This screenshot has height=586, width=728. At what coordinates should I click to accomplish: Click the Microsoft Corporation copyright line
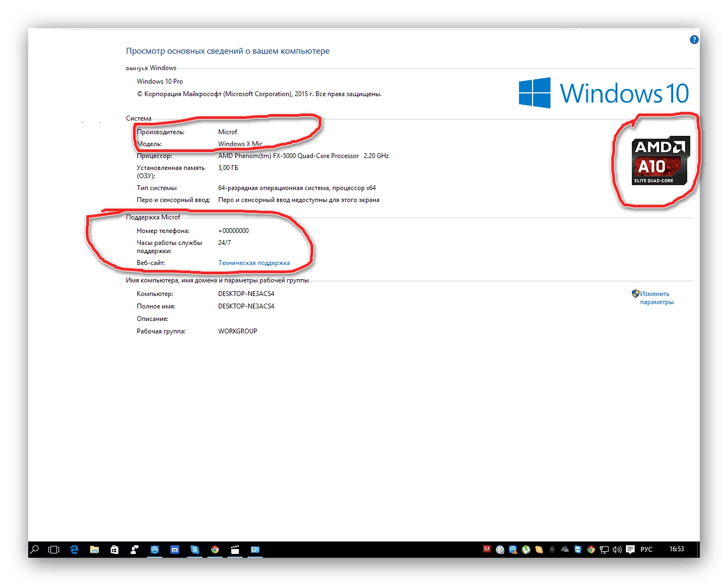(259, 94)
